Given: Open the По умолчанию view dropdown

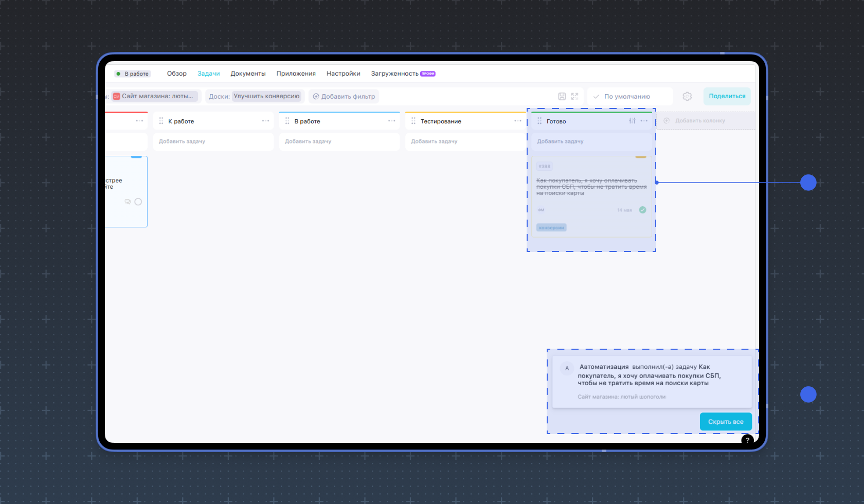Looking at the screenshot, I should [629, 96].
